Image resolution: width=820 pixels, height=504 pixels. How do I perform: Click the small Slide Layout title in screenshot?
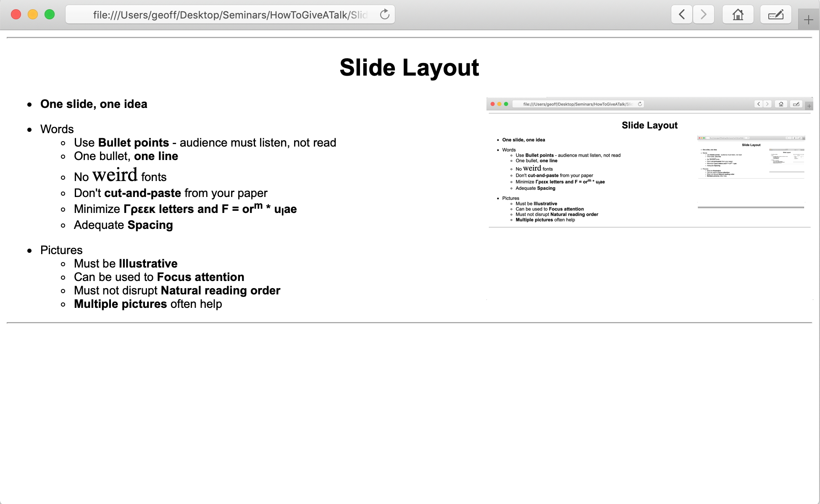[649, 125]
